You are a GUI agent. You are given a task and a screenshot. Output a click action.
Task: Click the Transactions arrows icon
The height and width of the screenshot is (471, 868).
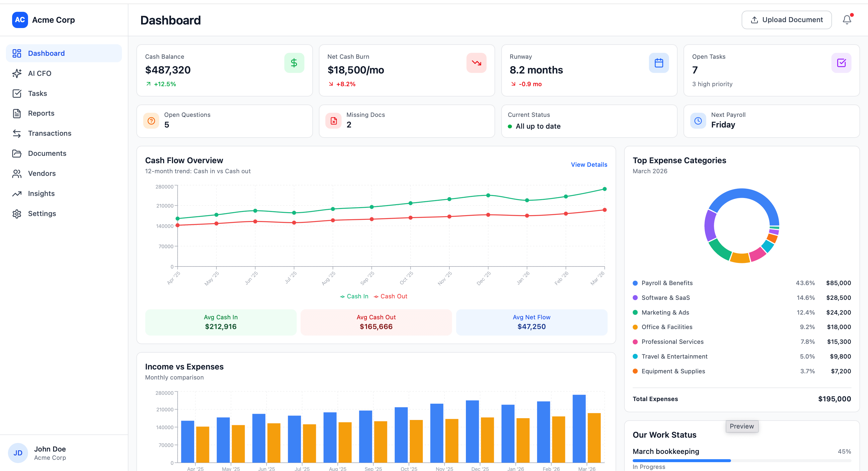[x=17, y=133]
